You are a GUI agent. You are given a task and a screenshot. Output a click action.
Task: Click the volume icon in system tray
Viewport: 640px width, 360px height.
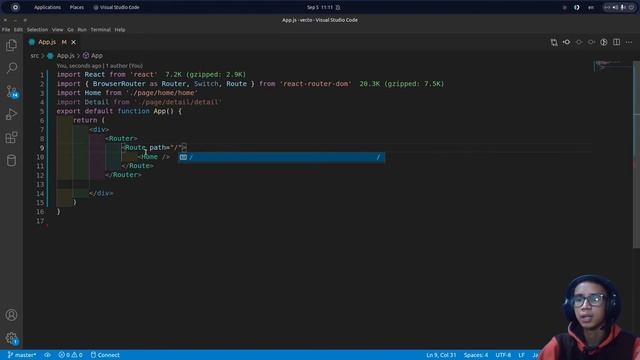click(615, 7)
